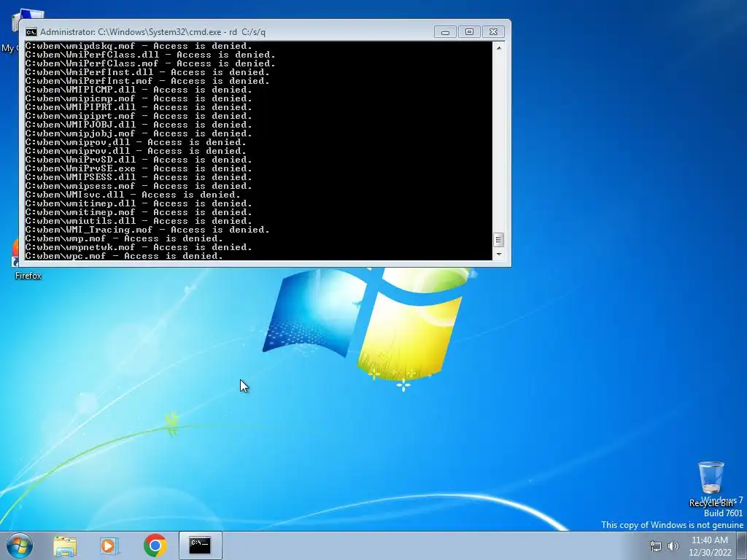747x560 pixels.
Task: Click the line mentioning WmiPrvSD.dll
Action: (x=139, y=160)
